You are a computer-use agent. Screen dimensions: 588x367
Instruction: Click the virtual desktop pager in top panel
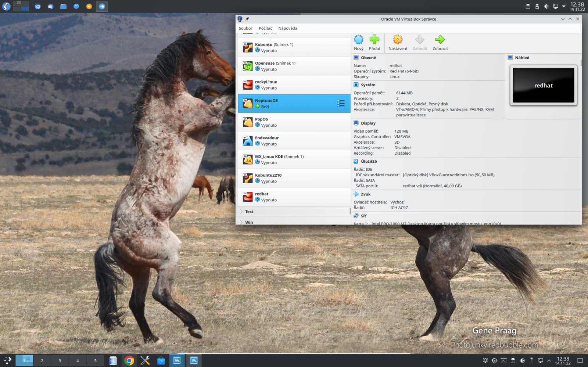(x=21, y=6)
